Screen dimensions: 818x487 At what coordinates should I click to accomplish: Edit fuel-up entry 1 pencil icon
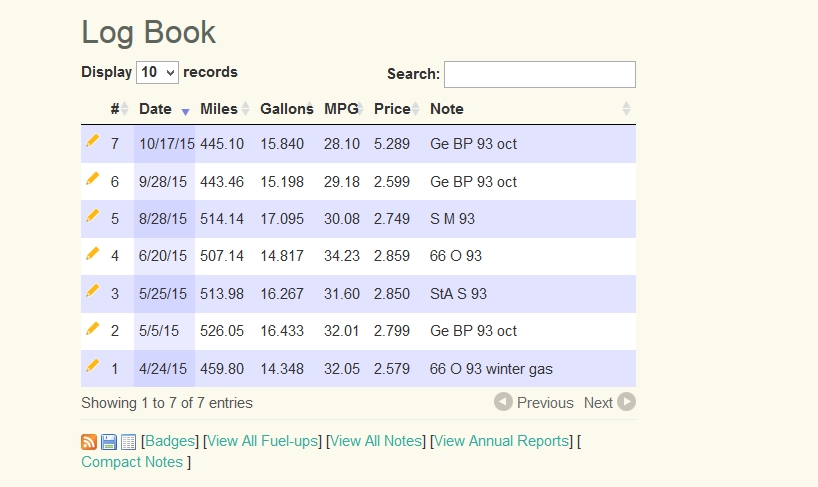pos(92,366)
